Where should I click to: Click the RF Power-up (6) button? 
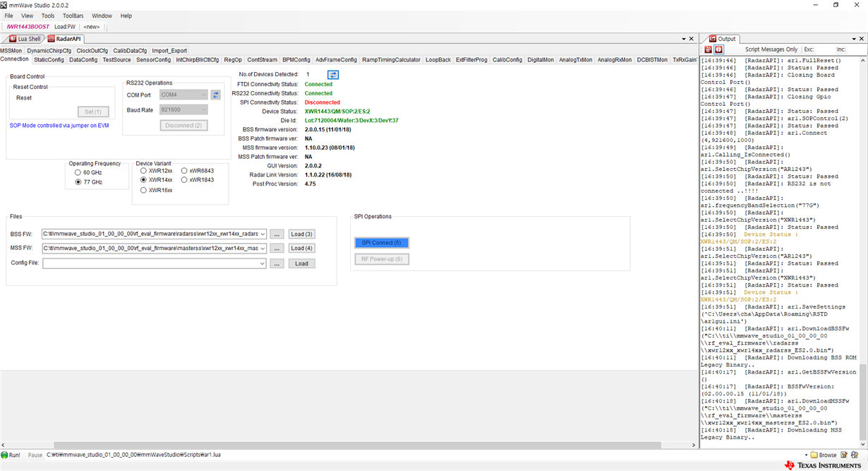click(x=381, y=259)
